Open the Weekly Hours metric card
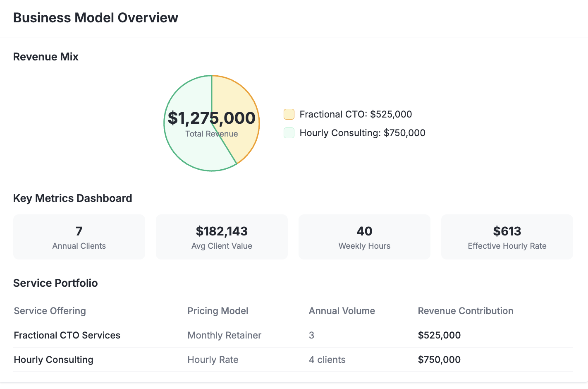This screenshot has height=389, width=588. point(364,237)
